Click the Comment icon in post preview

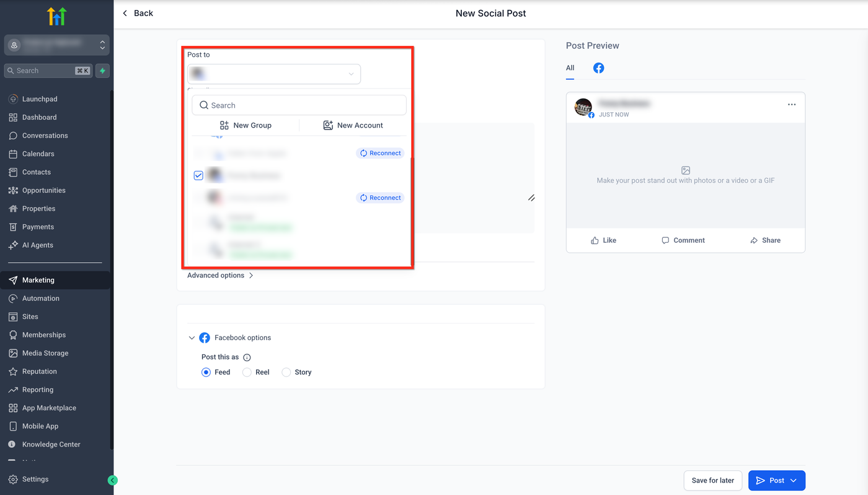(x=665, y=240)
